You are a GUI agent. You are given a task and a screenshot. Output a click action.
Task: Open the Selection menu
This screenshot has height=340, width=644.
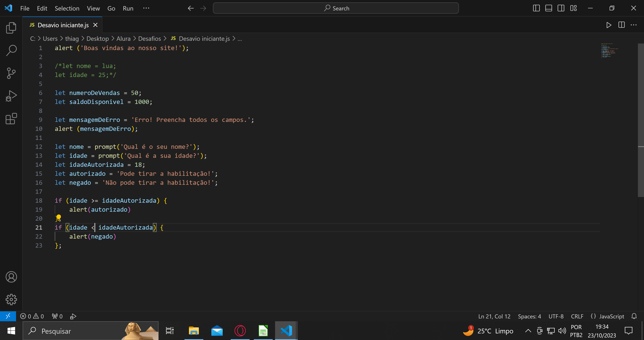[x=67, y=8]
